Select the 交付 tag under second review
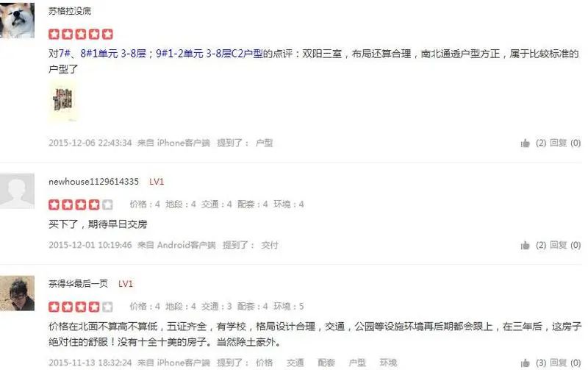This screenshot has width=588, height=370. [270, 246]
